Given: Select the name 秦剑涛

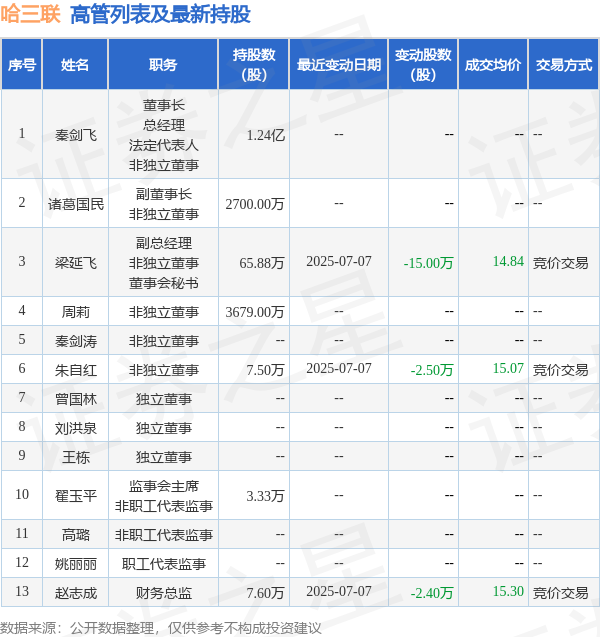Looking at the screenshot, I should point(76,341).
